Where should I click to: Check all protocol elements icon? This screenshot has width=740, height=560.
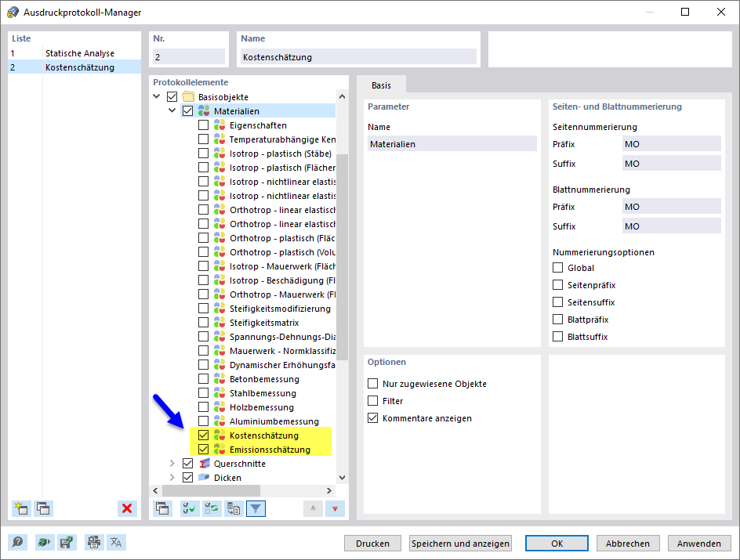190,508
